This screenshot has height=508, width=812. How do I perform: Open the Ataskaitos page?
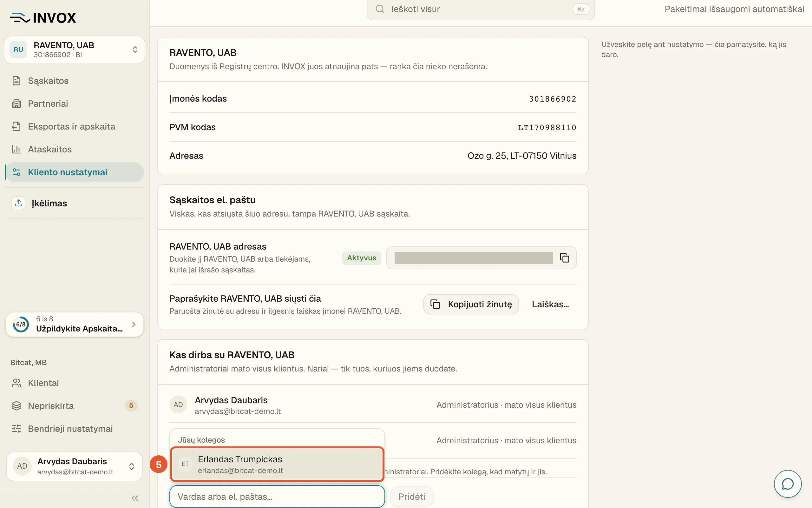point(75,149)
